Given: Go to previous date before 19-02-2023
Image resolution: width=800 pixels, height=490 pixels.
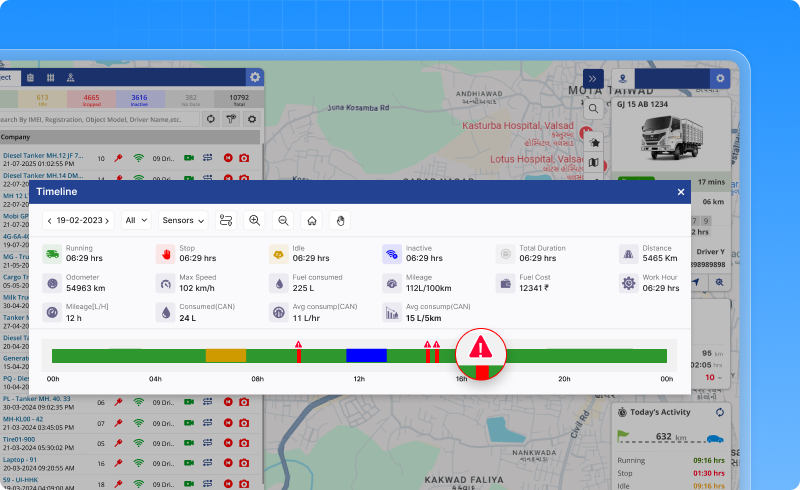Looking at the screenshot, I should 50,220.
